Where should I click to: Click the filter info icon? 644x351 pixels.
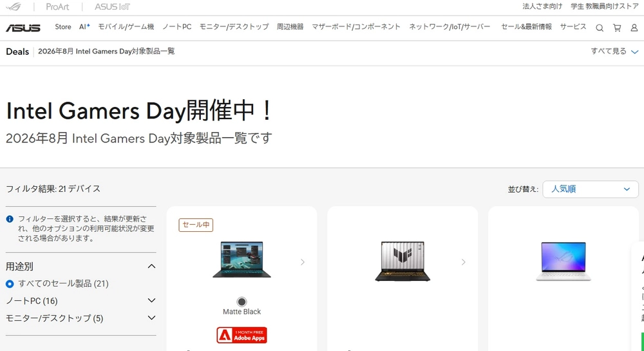coord(10,219)
